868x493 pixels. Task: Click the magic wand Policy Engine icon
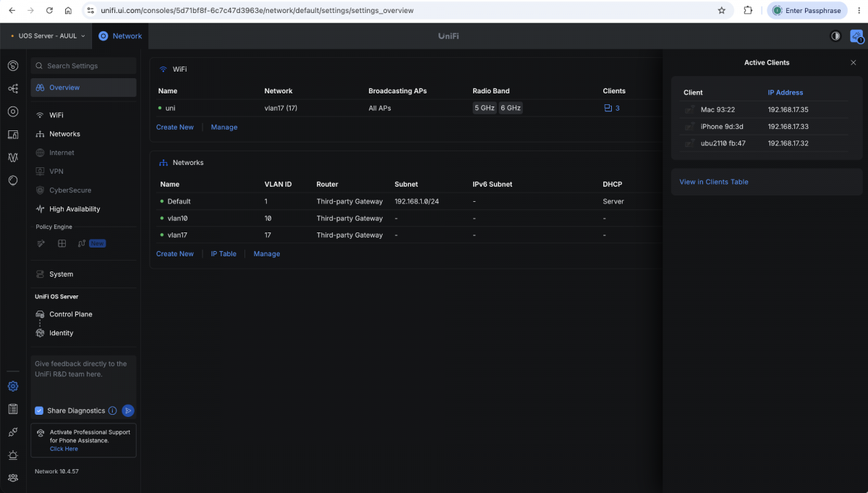point(41,243)
